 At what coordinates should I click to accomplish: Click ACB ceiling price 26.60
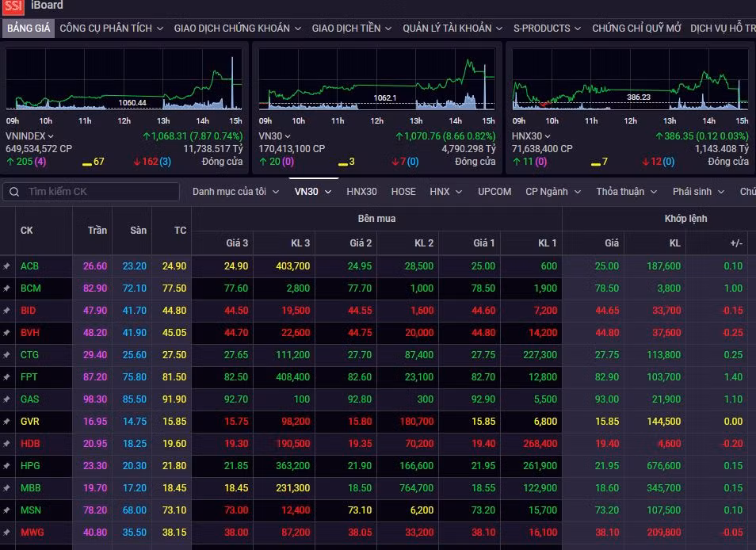(95, 266)
